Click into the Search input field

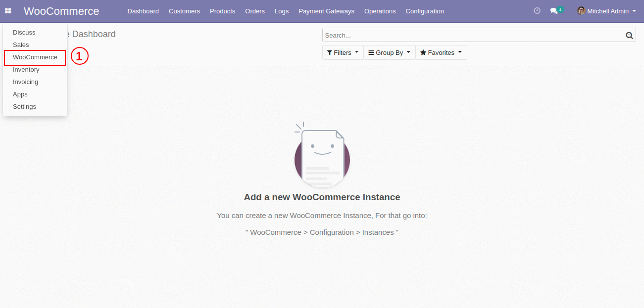click(473, 35)
